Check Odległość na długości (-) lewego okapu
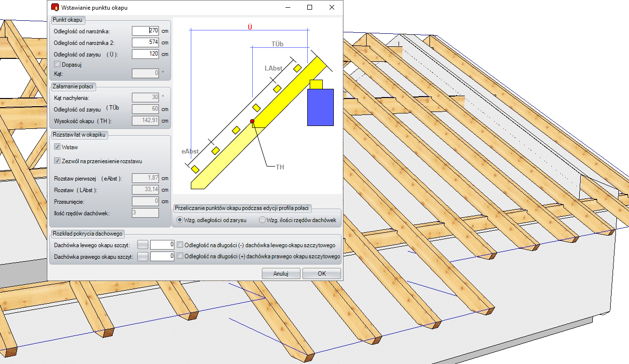Image resolution: width=629 pixels, height=364 pixels. pos(180,245)
